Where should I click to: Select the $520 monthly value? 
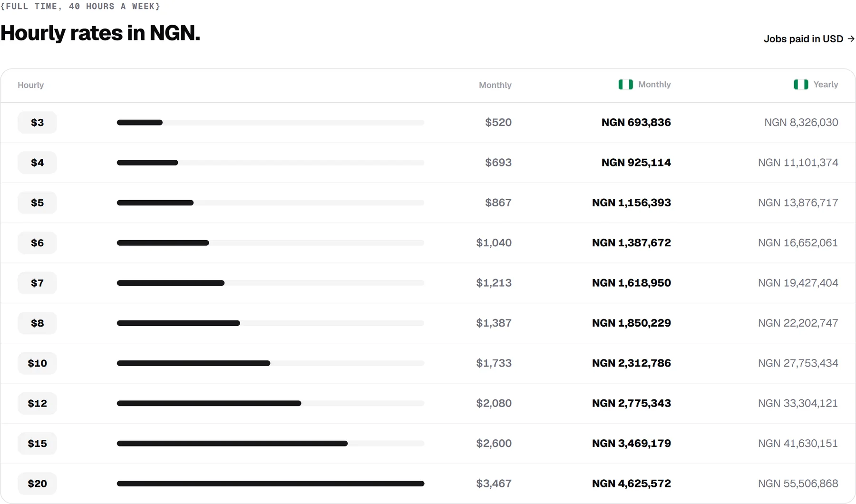pyautogui.click(x=498, y=123)
